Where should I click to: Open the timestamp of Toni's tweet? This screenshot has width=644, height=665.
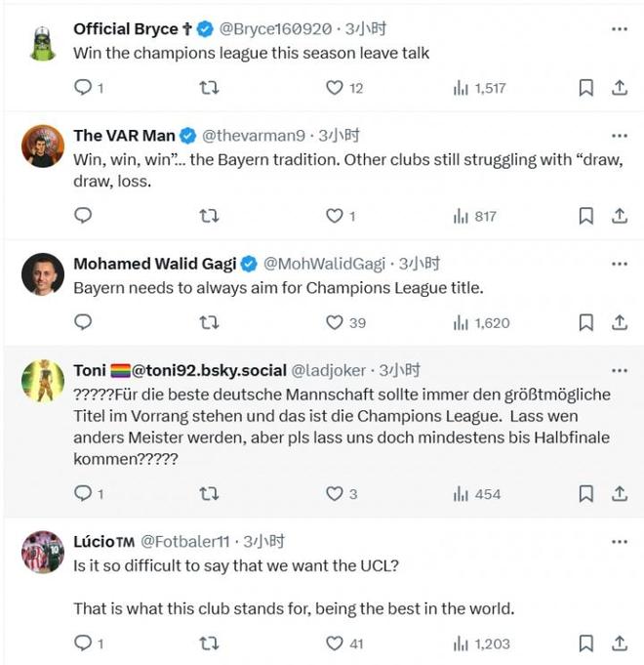click(399, 371)
